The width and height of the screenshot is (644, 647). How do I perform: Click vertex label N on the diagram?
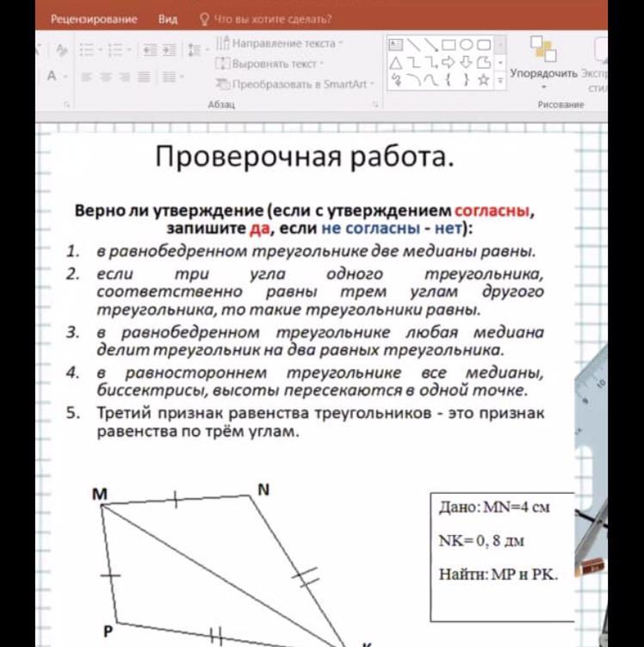[263, 490]
